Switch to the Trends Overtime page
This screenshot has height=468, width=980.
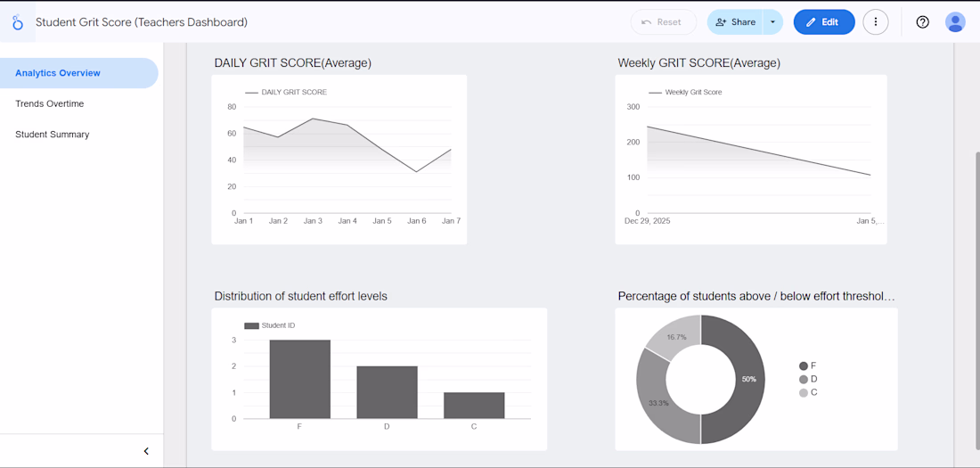[50, 103]
